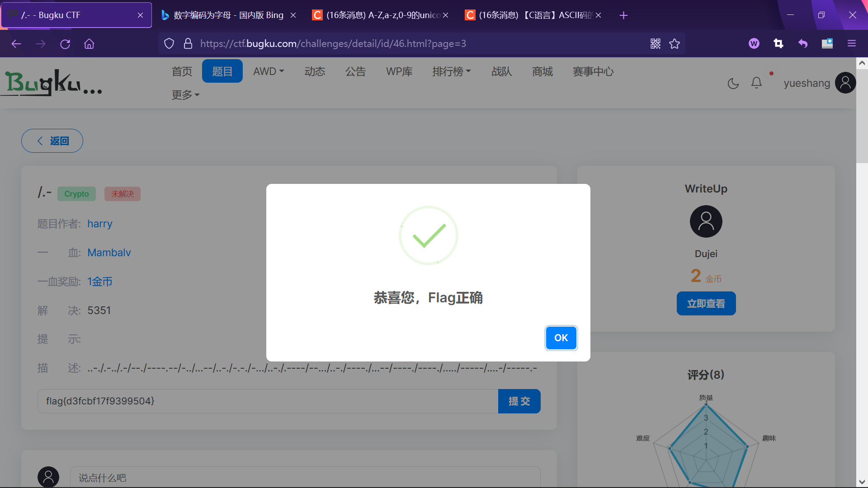Open Firefox hamburger menu
The image size is (868, 488).
point(852,44)
